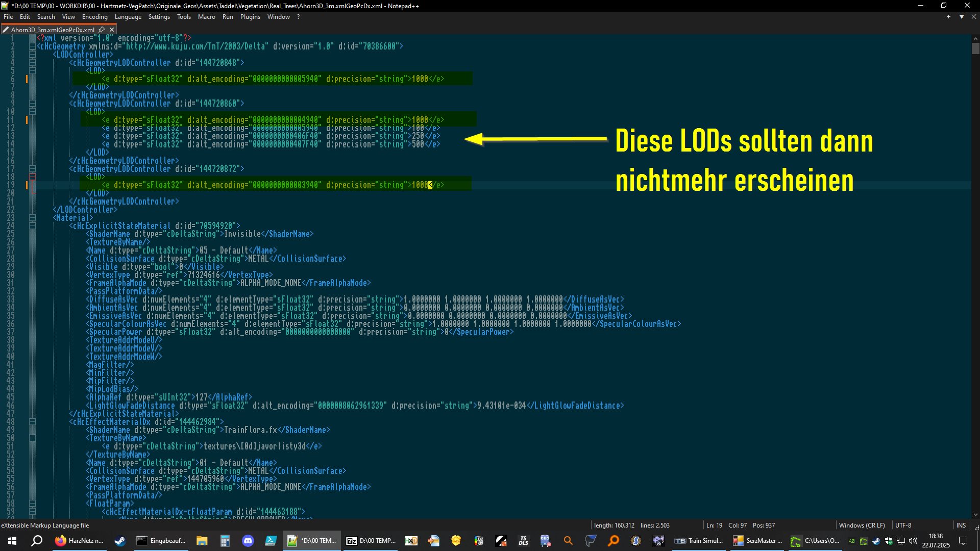Open the tab list dropdown arrow
Screen dimensions: 980x551
(962, 17)
